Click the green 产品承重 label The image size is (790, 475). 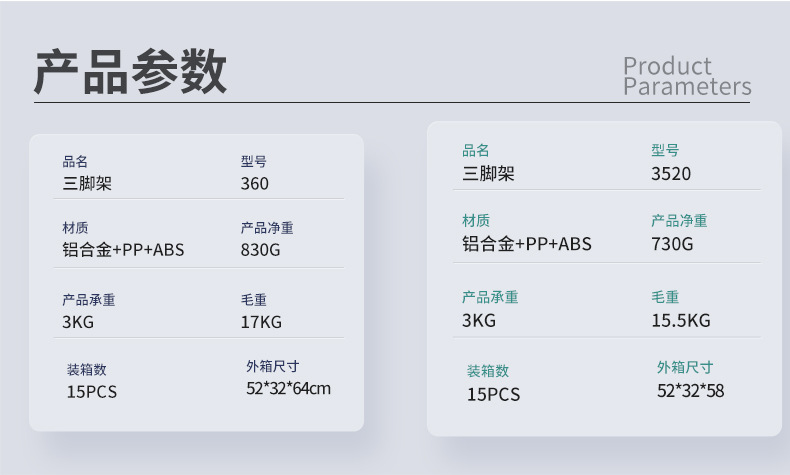click(x=490, y=297)
